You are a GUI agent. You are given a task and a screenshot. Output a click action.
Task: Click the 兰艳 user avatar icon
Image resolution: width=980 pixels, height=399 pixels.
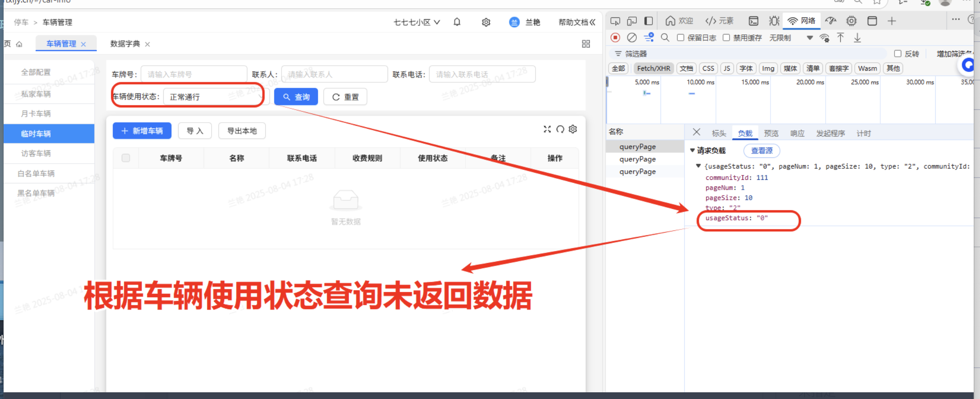(x=514, y=22)
